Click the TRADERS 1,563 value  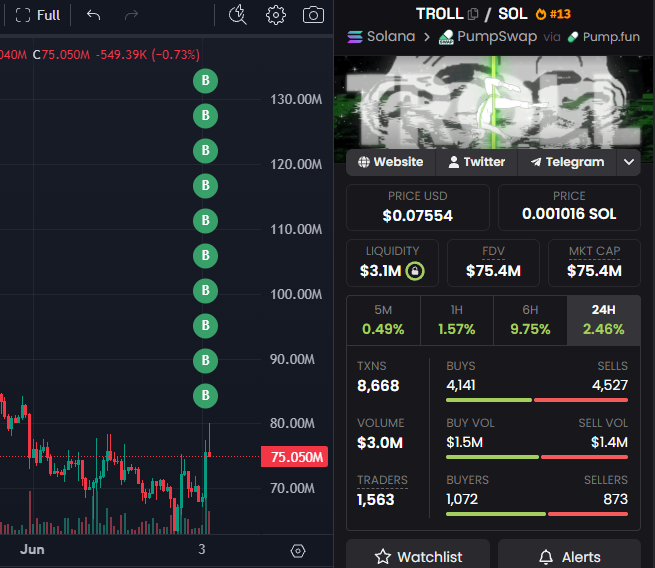[376, 500]
